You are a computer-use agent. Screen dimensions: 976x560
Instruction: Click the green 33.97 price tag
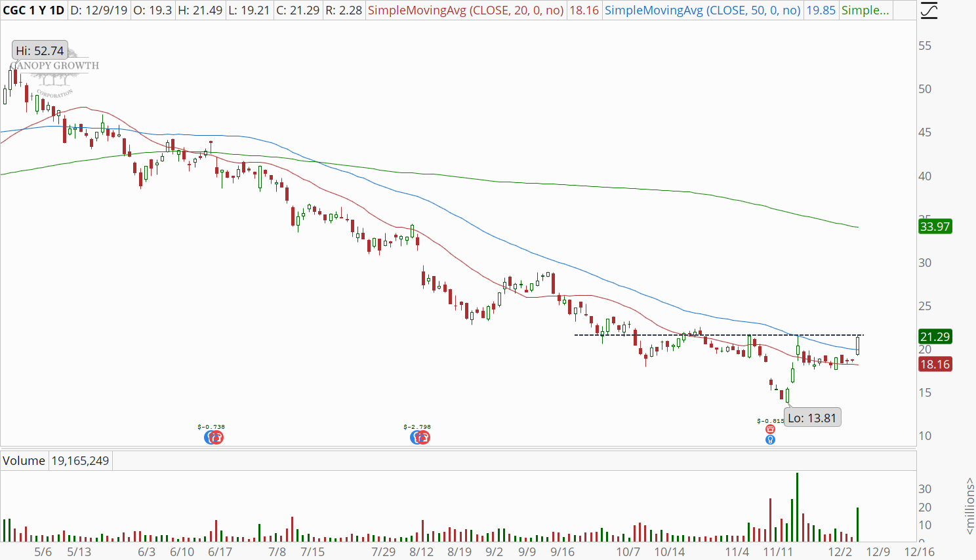[x=935, y=227]
